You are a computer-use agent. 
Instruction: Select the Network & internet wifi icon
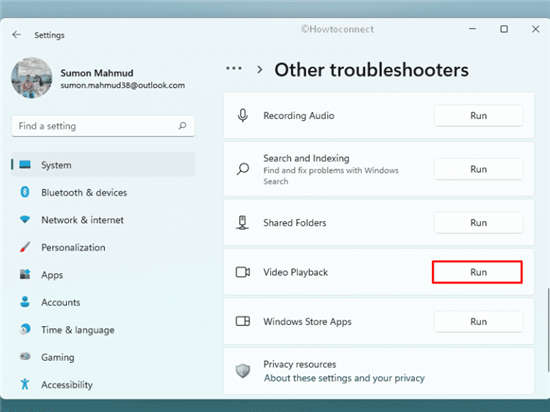25,219
